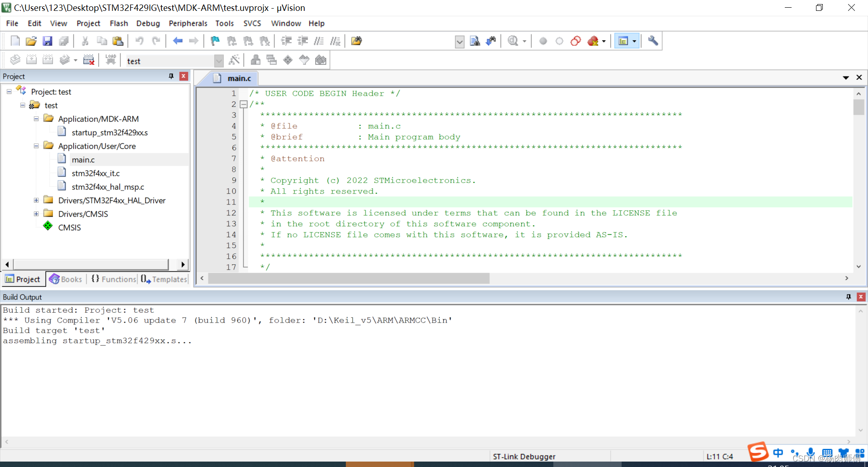Switch to the Functions tab
The image size is (868, 467).
[x=114, y=279]
